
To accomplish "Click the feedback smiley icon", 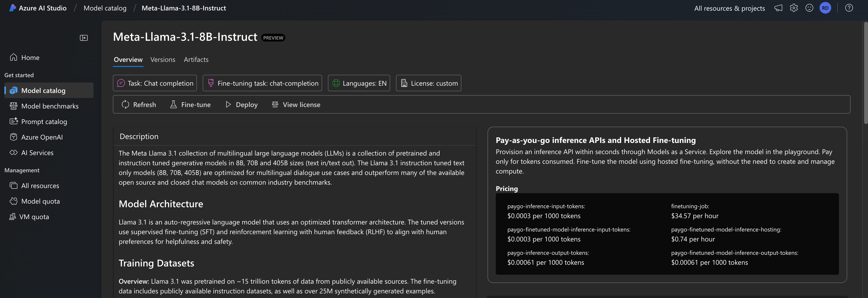I will 809,8.
